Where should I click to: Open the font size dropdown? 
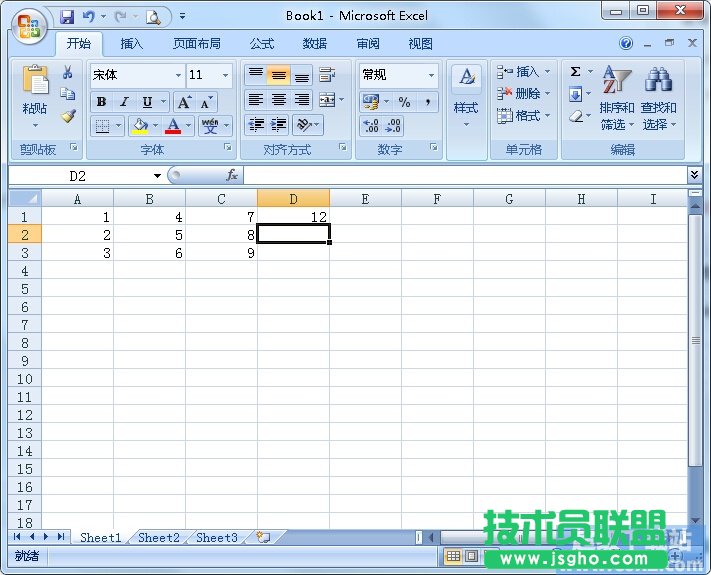[226, 75]
